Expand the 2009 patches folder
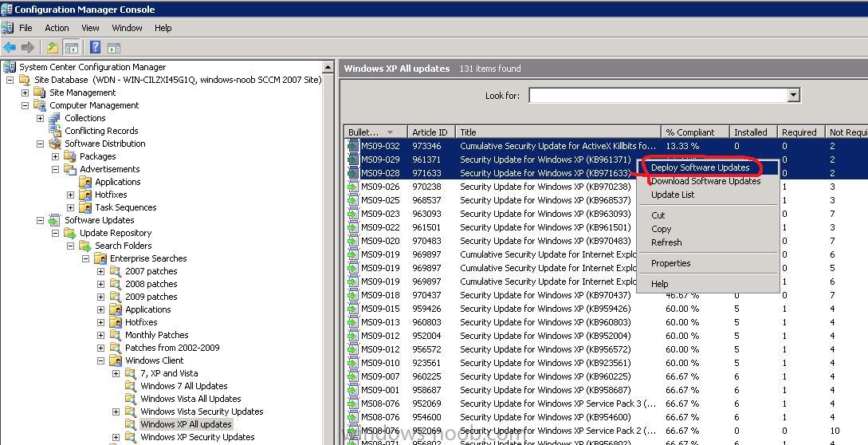 click(x=100, y=297)
